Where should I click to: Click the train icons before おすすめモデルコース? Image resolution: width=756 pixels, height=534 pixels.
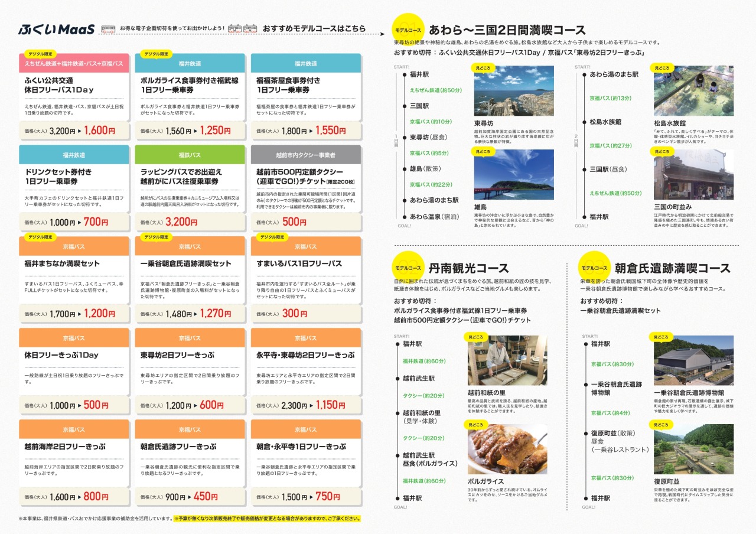coord(243,28)
